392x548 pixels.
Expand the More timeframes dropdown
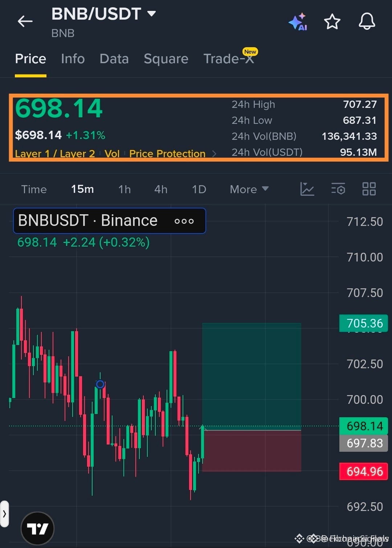(249, 189)
